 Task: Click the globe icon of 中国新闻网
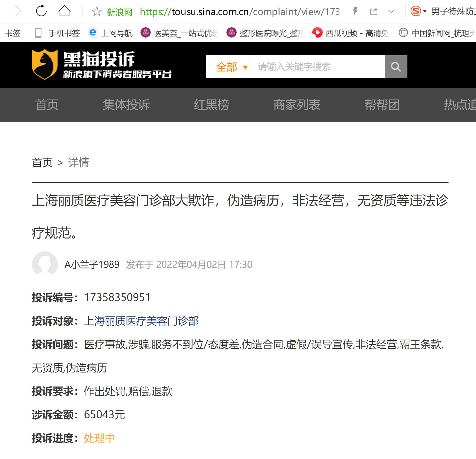pos(403,32)
